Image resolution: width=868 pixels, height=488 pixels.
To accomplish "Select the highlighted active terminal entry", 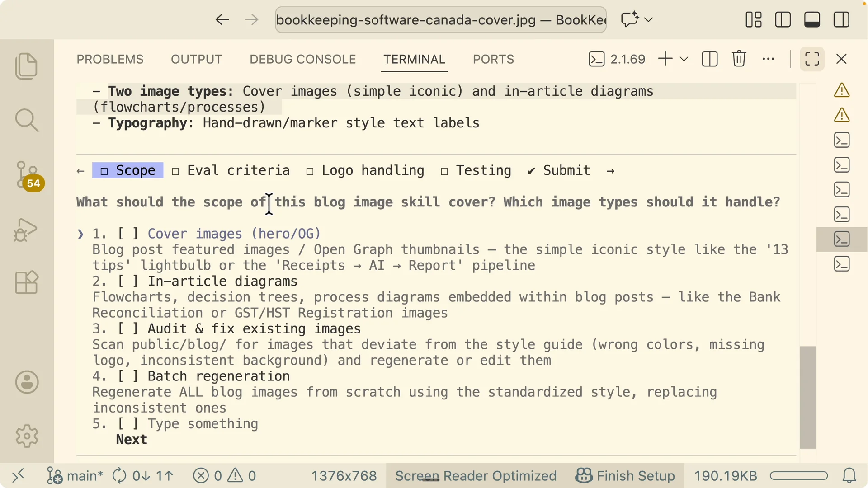I will tap(842, 239).
